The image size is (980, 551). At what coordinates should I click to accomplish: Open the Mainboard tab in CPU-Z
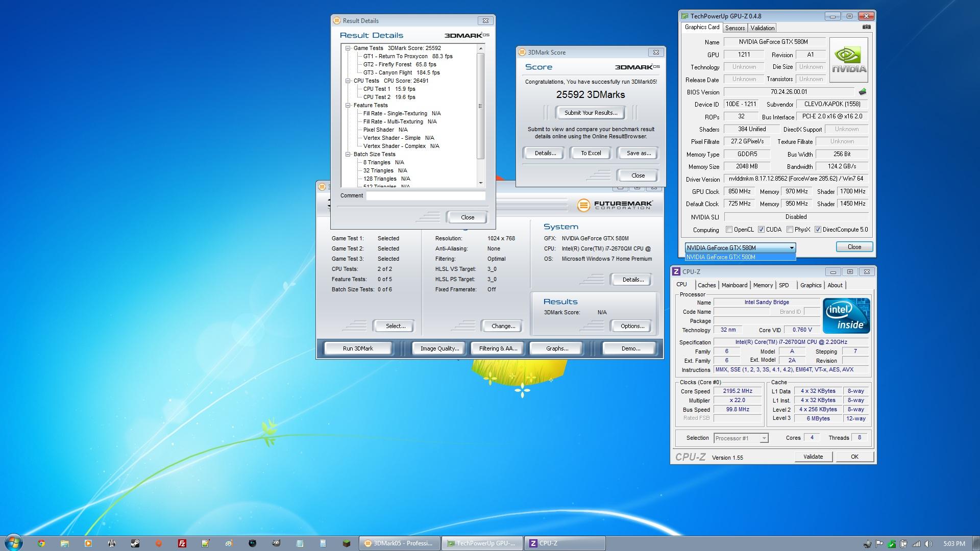pyautogui.click(x=734, y=285)
